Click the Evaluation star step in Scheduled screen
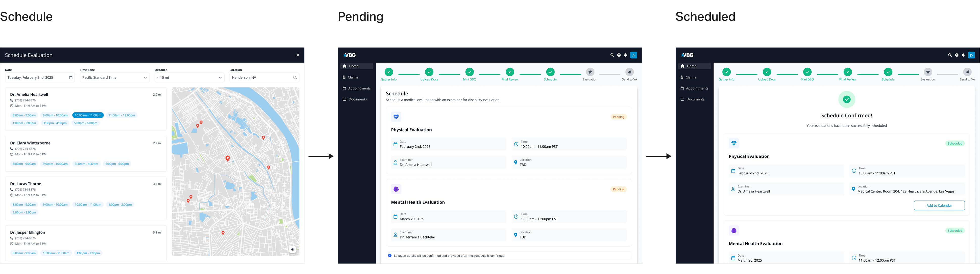Viewport: 980px width, 274px height. coord(928,72)
